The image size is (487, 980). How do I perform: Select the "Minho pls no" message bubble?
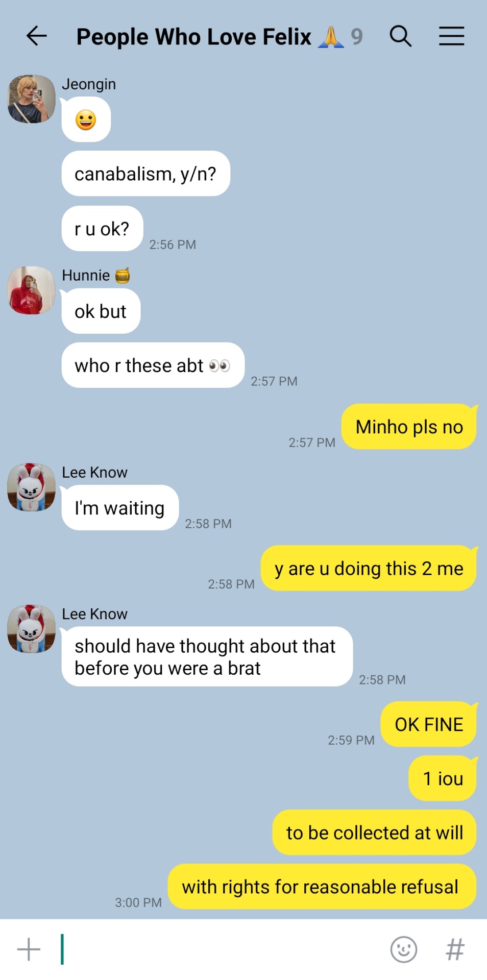pos(409,427)
